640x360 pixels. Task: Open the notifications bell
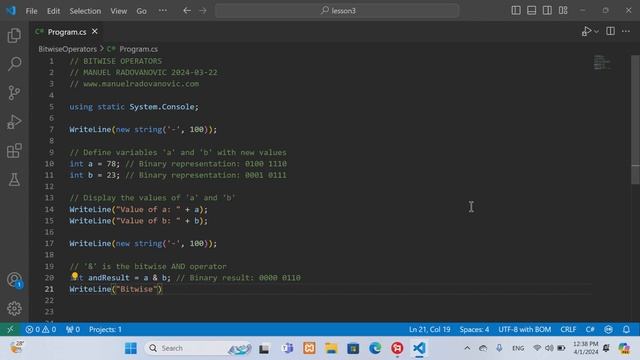(x=626, y=329)
